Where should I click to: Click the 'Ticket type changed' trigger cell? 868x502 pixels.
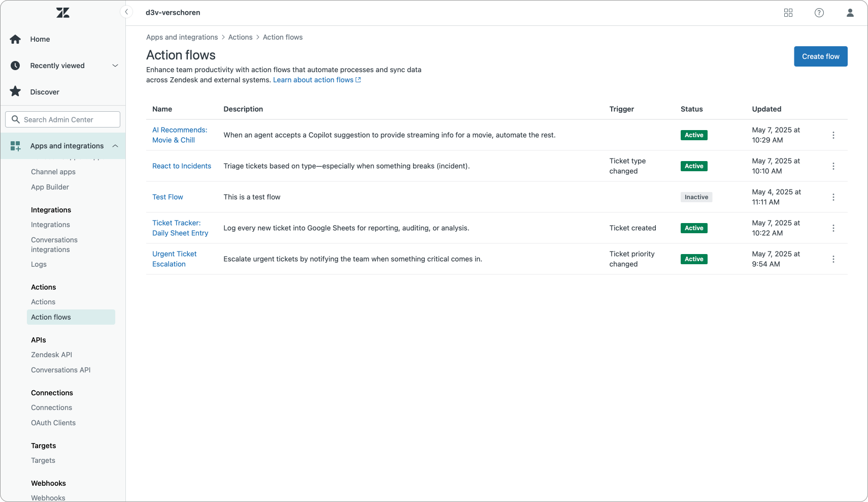click(627, 166)
